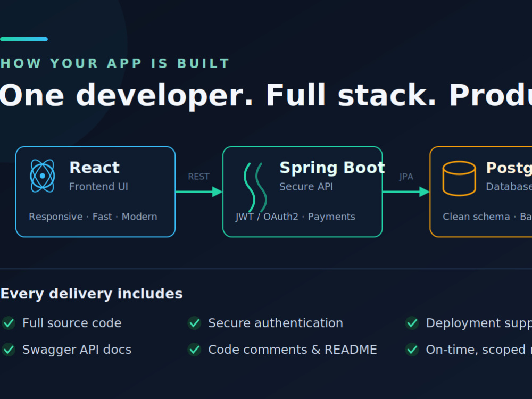Click the PostgreSQL database cylinder icon

click(459, 178)
